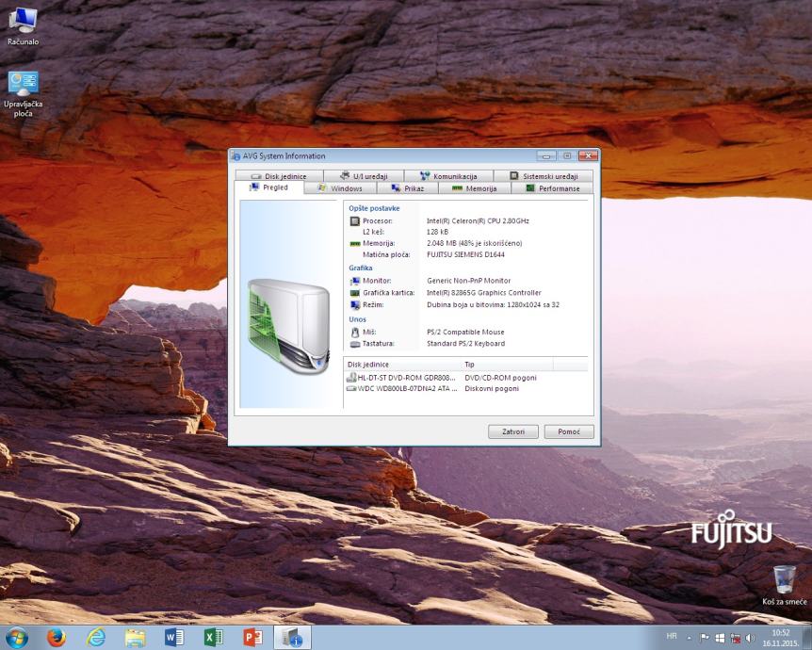Image resolution: width=812 pixels, height=650 pixels.
Task: Select the Komunikacija tab
Action: click(x=448, y=176)
